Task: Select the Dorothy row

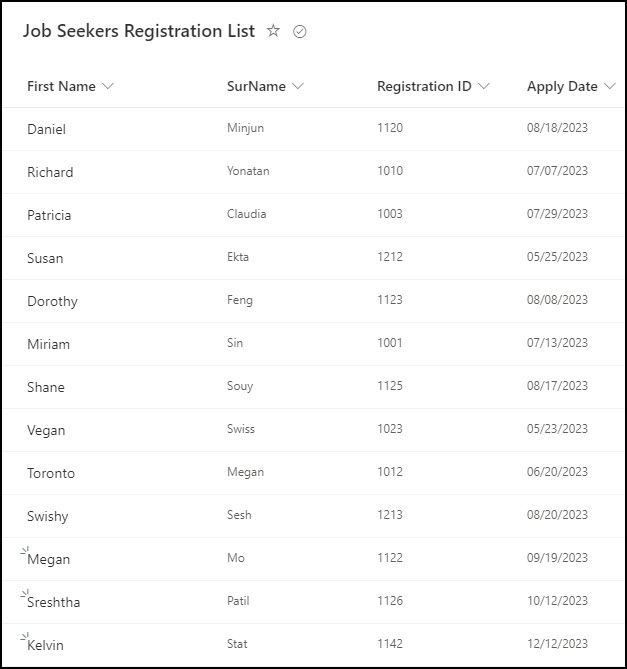Action: pos(314,301)
